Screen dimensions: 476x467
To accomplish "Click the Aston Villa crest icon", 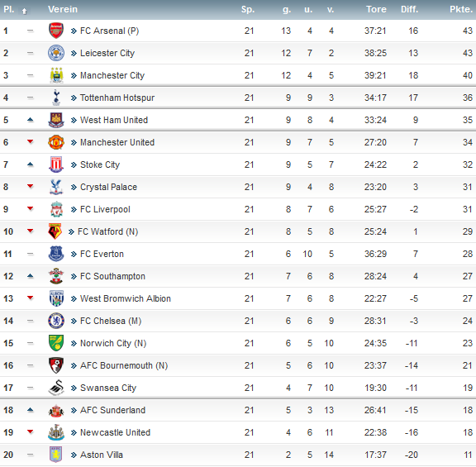I will 56,455.
